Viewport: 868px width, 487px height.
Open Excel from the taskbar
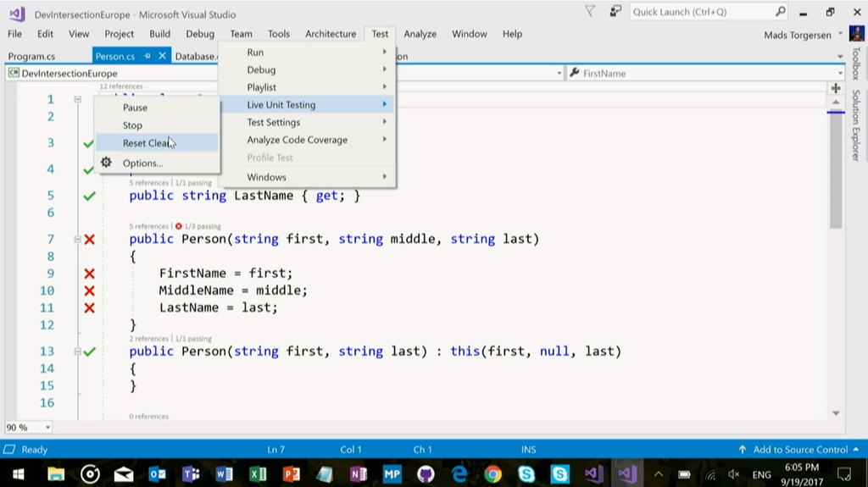pos(258,474)
